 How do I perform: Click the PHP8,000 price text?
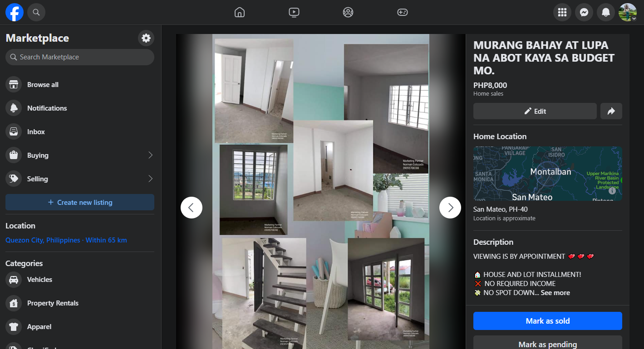coord(490,85)
